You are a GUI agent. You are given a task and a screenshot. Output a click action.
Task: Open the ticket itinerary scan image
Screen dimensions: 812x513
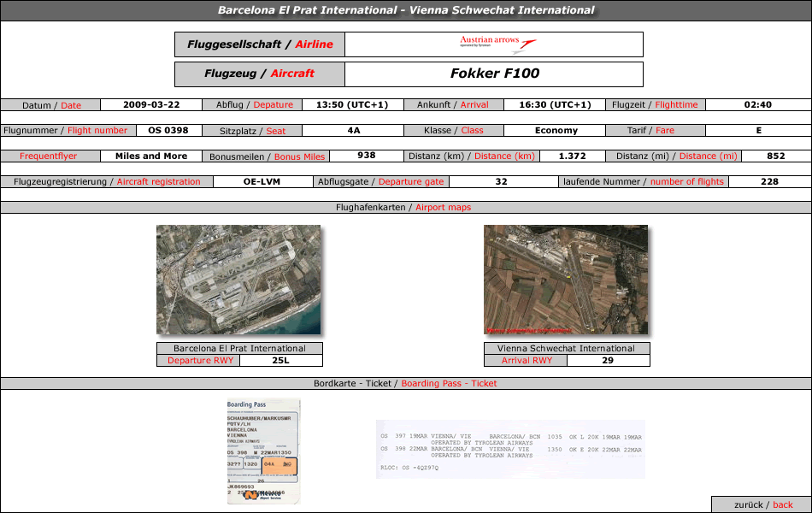click(510, 449)
